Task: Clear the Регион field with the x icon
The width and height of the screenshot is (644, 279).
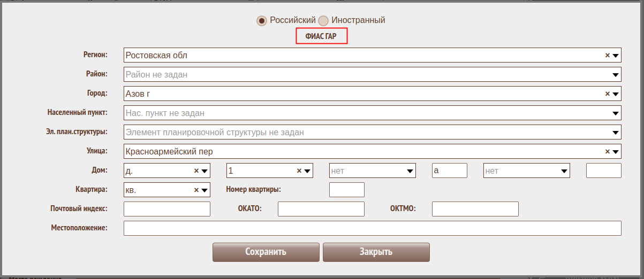Action: click(607, 56)
